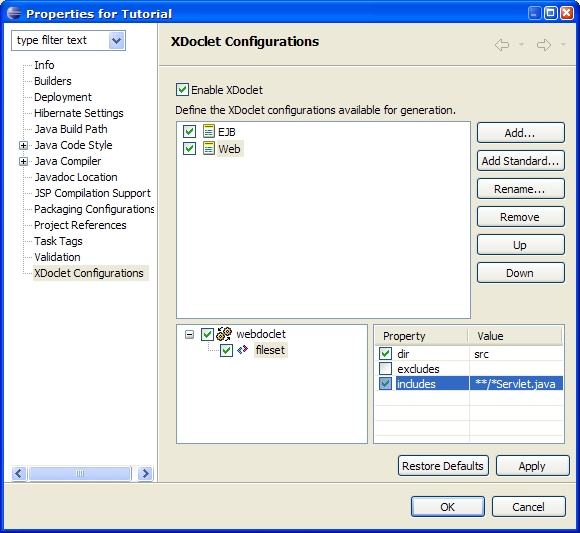The image size is (580, 533).
Task: Expand the Java Code Style tree node
Action: 23,145
